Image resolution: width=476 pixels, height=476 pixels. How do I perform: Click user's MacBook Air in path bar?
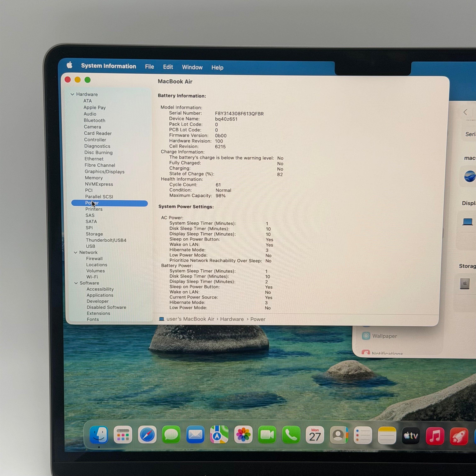[190, 319]
